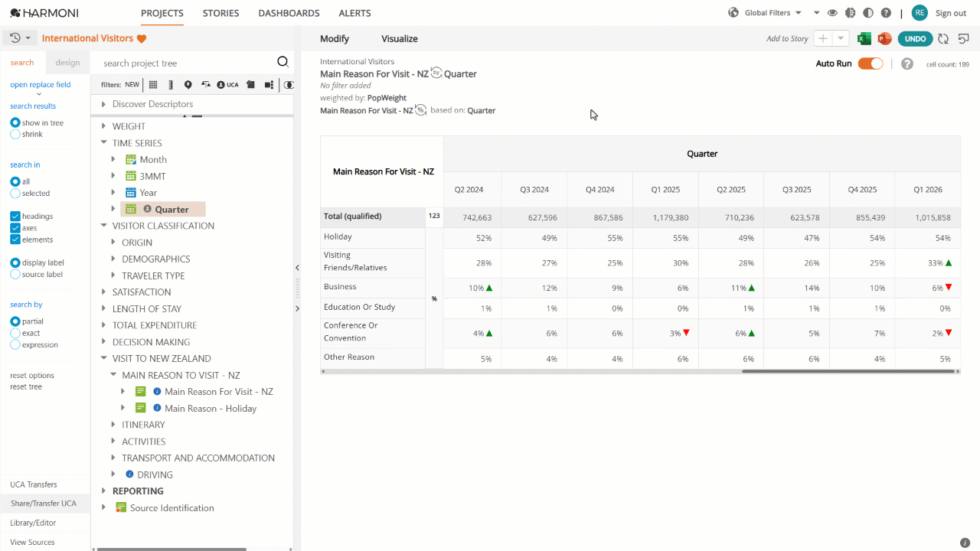Switch to the design tab
980x551 pixels.
[x=67, y=63]
